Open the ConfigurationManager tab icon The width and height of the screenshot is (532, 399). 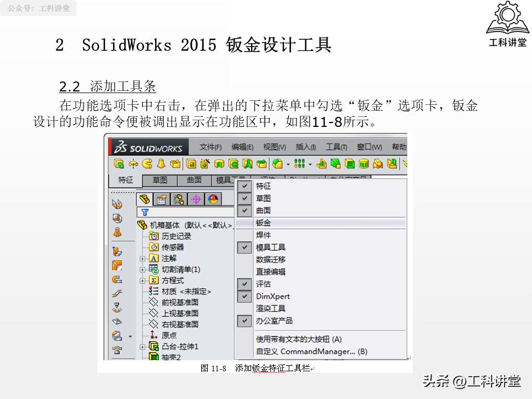(x=179, y=199)
